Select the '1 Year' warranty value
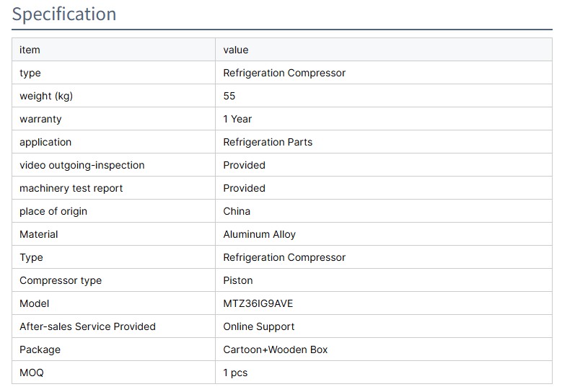Screen dimensions: 562x392 tap(237, 119)
